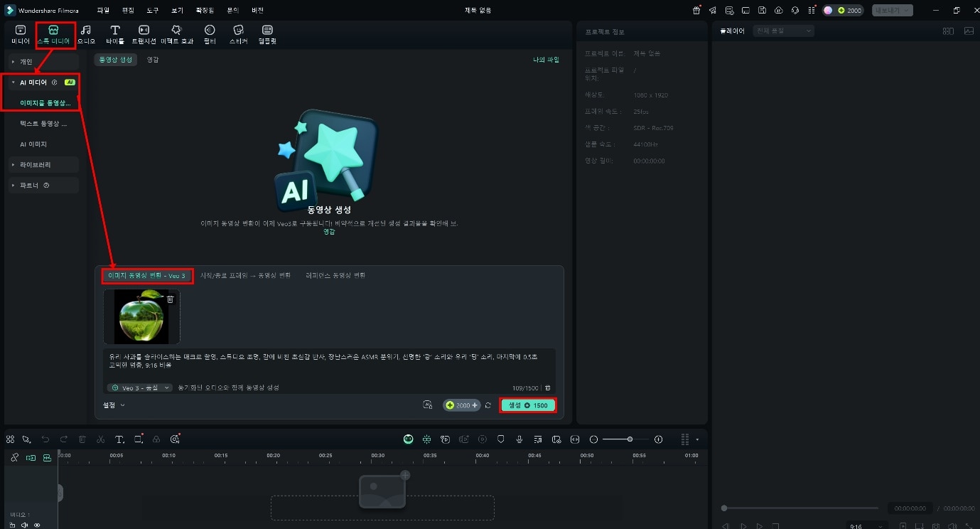Open the Audio (오디오) panel icon

(x=86, y=34)
